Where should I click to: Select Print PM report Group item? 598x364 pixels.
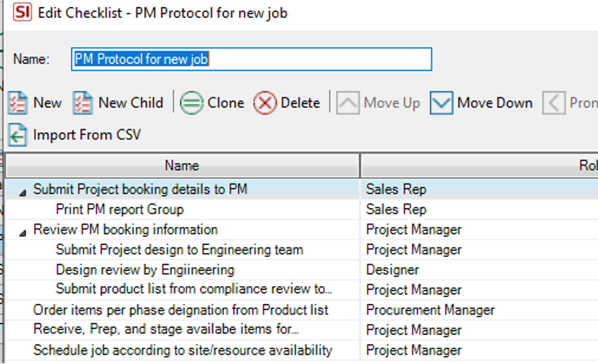[x=120, y=210]
